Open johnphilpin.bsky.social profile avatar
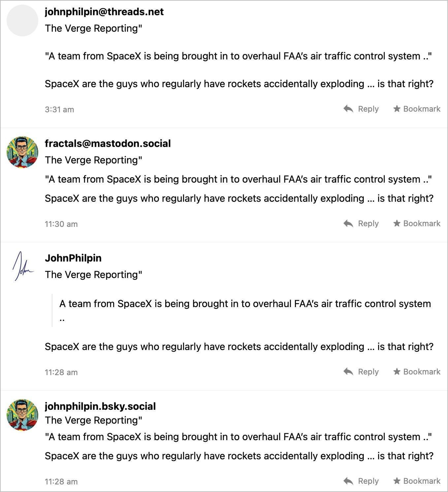This screenshot has width=448, height=492. click(x=22, y=415)
